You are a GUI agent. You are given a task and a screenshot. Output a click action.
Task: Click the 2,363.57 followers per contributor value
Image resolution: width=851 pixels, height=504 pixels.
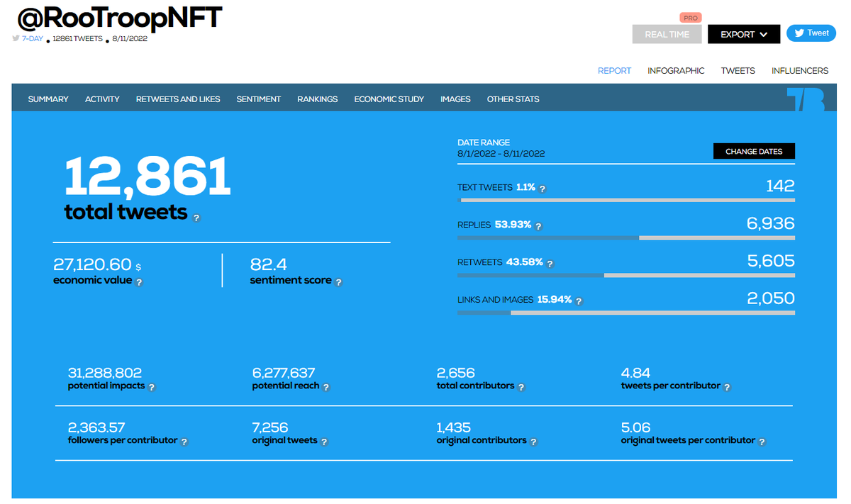96,427
